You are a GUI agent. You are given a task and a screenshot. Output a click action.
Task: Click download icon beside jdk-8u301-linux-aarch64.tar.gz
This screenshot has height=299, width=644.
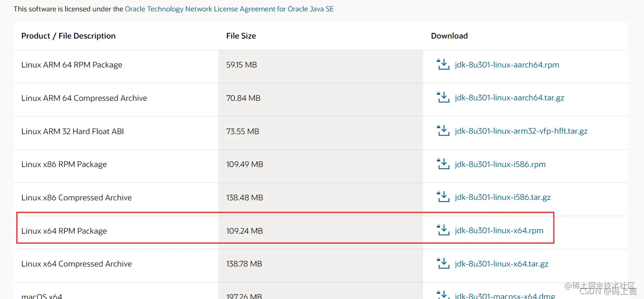443,97
